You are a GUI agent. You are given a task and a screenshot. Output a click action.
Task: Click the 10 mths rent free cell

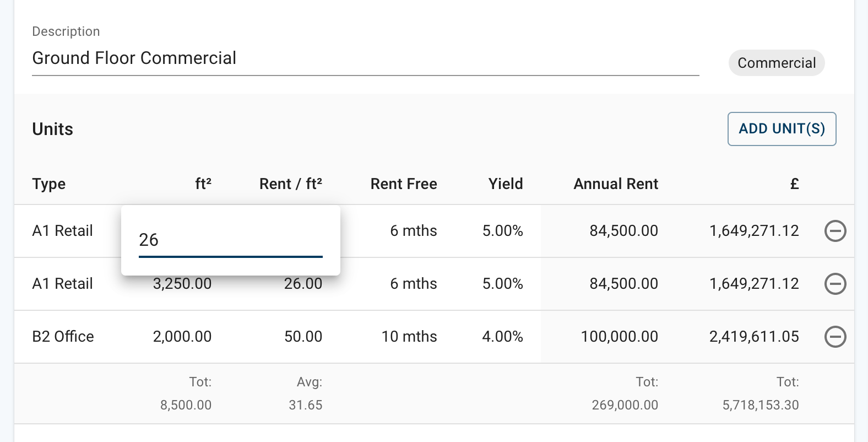[409, 337]
